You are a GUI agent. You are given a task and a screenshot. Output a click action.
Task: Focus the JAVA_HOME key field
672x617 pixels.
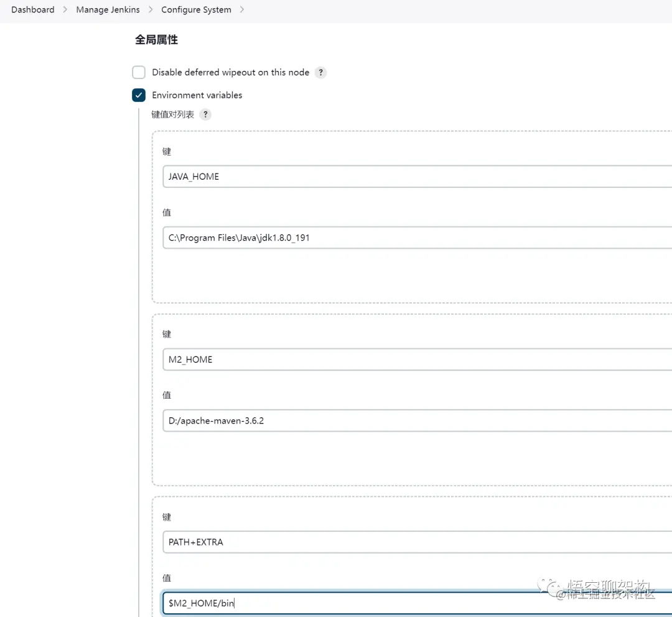coord(417,177)
